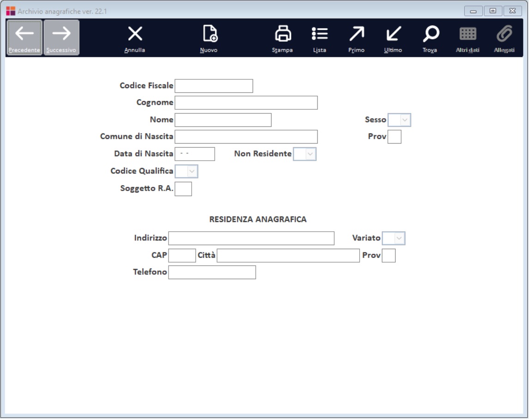Click the CAP field
Viewport: 530px width, 420px height.
coord(182,256)
